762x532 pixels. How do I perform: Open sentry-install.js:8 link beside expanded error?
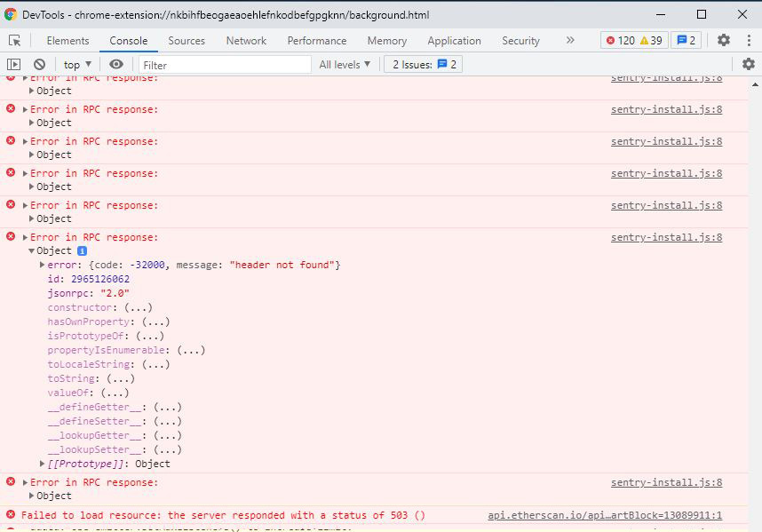(x=666, y=237)
